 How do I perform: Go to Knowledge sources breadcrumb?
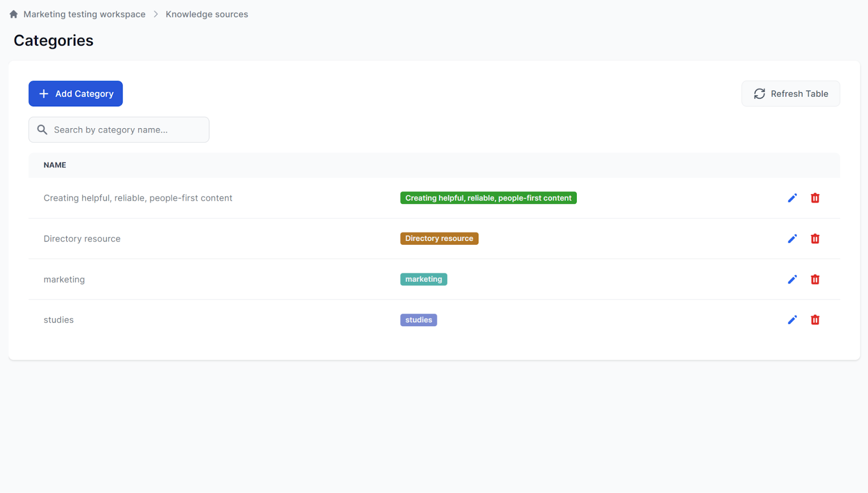pyautogui.click(x=207, y=14)
